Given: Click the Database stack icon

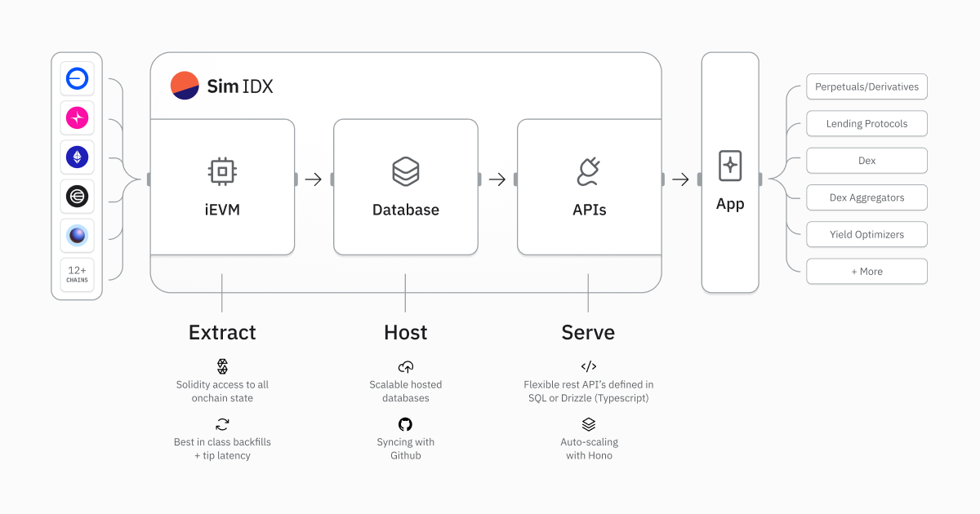Looking at the screenshot, I should point(405,171).
